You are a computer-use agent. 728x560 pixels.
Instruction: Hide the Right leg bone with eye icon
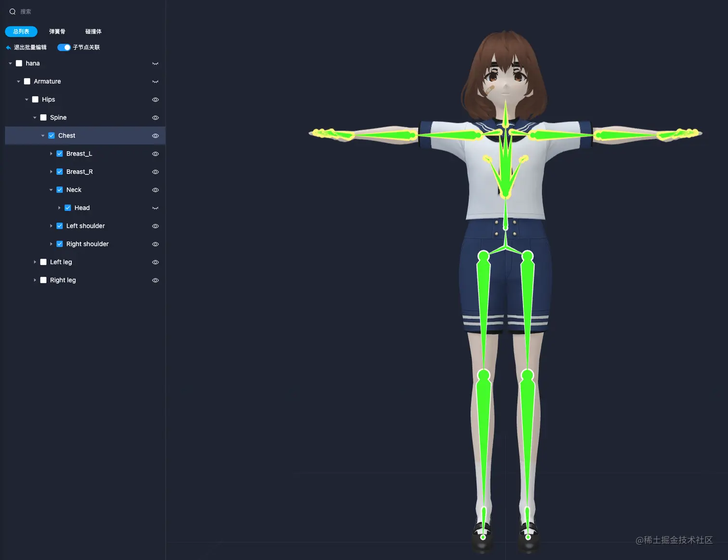(155, 280)
